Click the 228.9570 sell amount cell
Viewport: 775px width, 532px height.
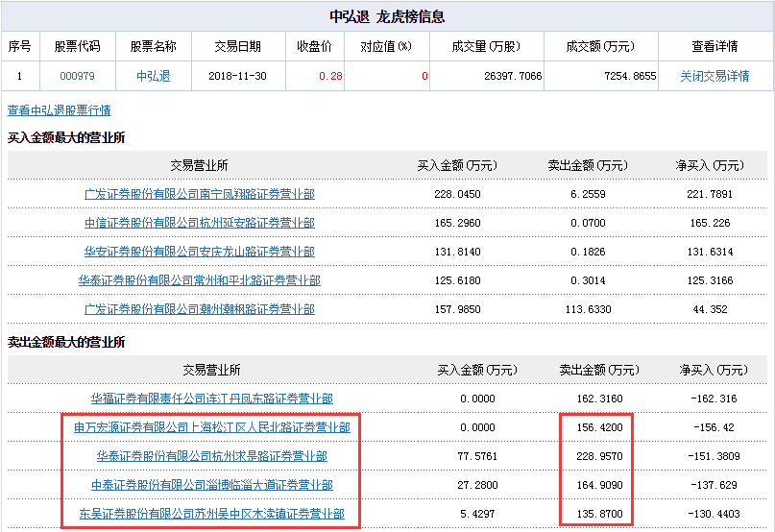pos(599,456)
